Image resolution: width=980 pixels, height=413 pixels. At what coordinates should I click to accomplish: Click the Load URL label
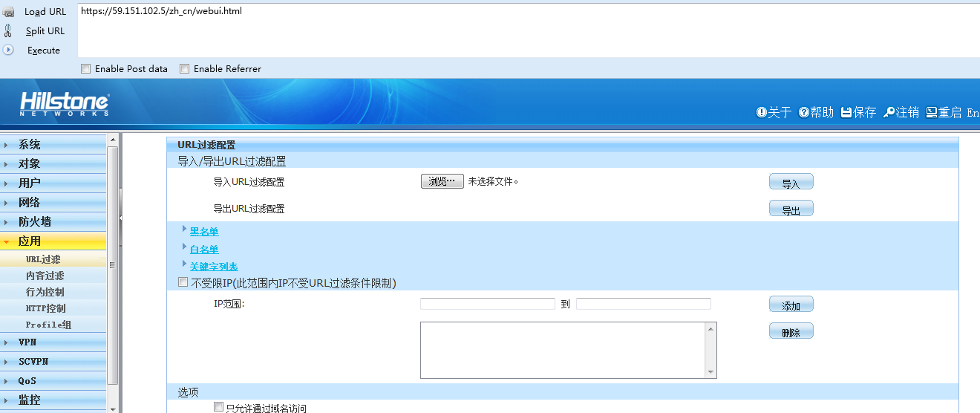(45, 12)
